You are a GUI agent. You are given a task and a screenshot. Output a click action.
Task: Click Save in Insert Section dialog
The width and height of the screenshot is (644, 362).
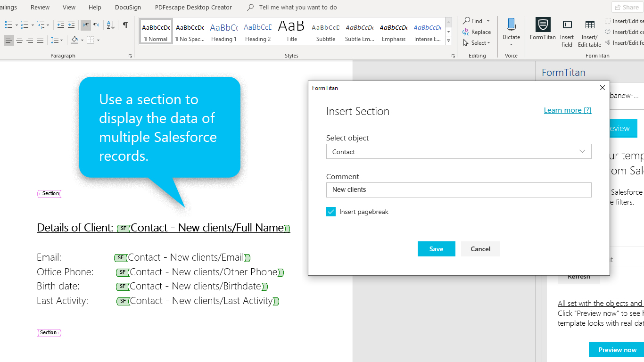click(x=436, y=249)
